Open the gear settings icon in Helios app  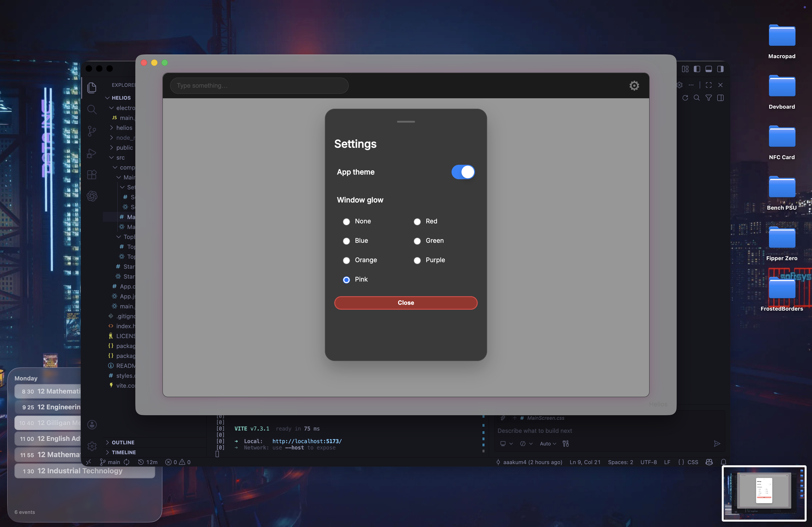(x=634, y=86)
